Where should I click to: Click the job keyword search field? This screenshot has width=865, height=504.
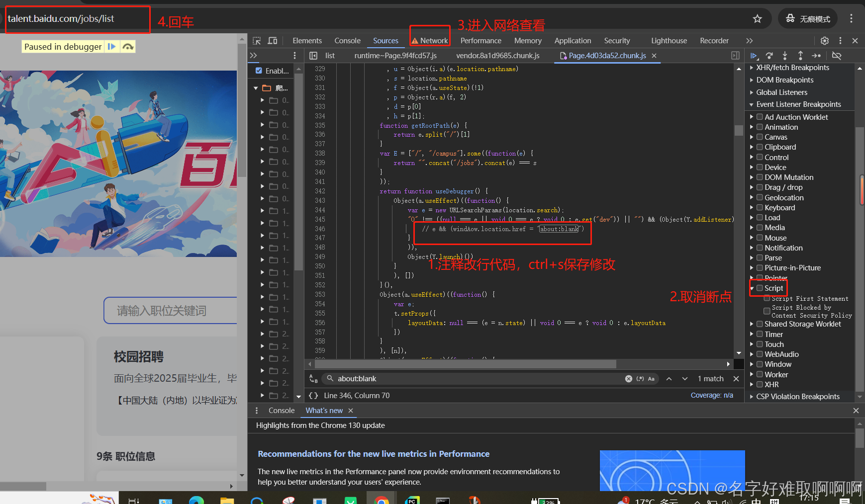171,311
